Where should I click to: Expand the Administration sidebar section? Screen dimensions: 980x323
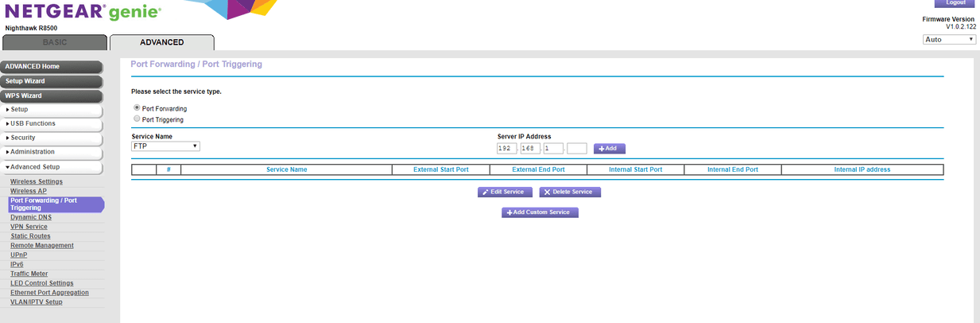pyautogui.click(x=51, y=152)
